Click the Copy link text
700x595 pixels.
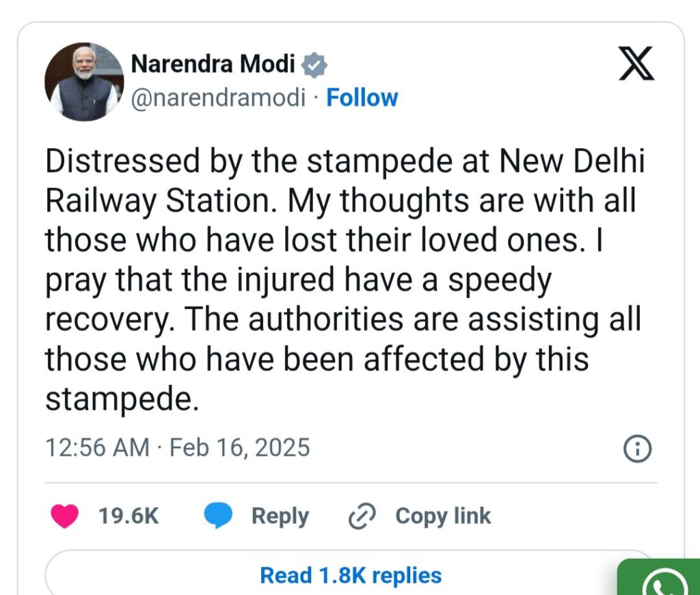(x=442, y=516)
